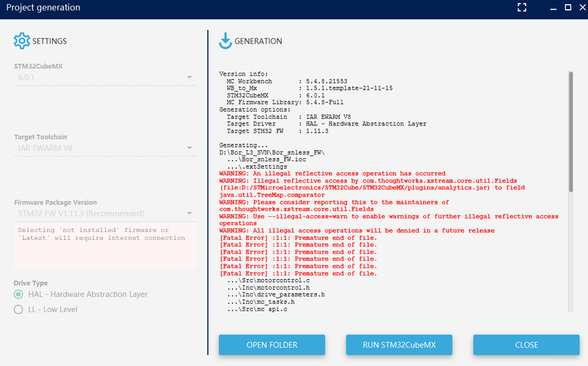Select LL - Low Level radio button
This screenshot has height=366, width=588.
pos(19,309)
